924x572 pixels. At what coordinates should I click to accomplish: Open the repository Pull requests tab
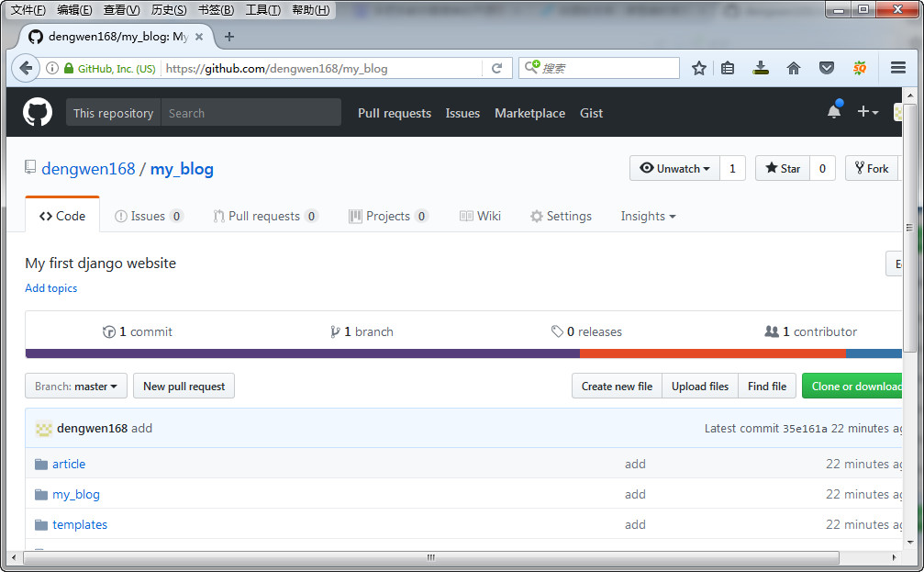click(265, 217)
